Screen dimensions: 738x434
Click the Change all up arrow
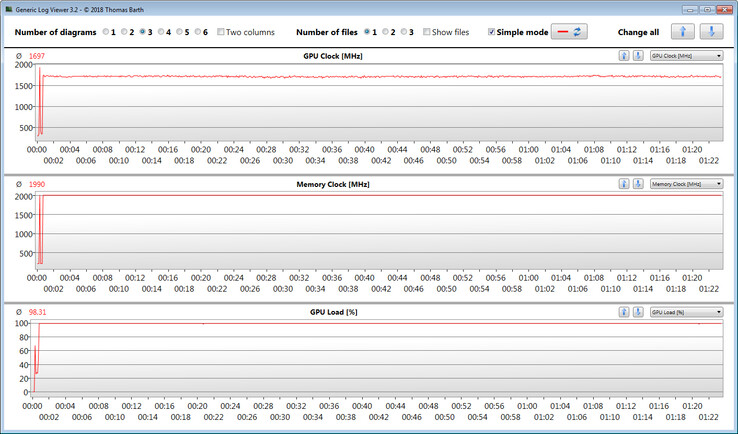point(686,32)
